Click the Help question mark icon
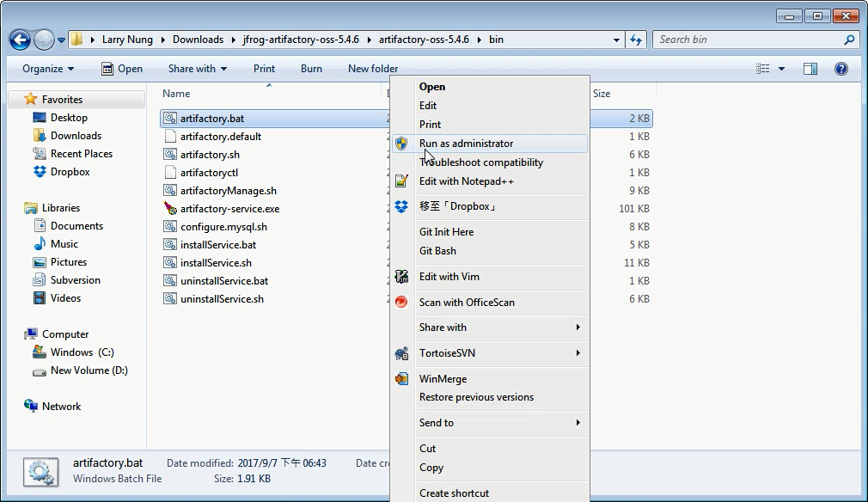The width and height of the screenshot is (868, 502). (x=840, y=69)
